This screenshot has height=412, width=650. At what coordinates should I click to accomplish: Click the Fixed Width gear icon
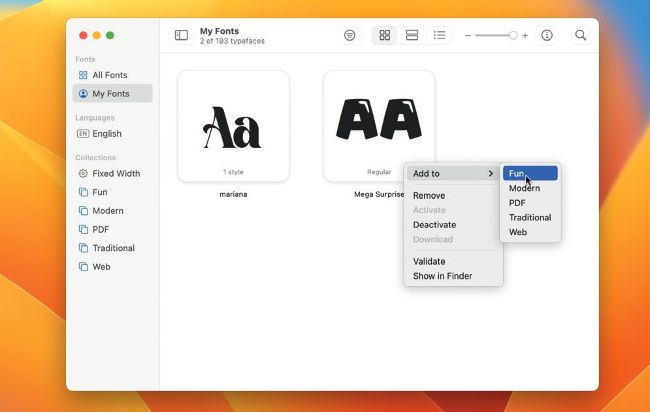point(83,173)
